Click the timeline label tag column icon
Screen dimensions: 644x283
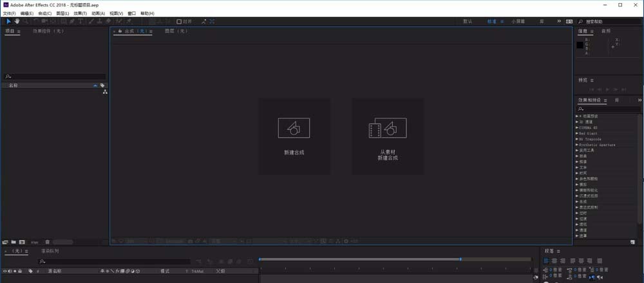[x=30, y=271]
